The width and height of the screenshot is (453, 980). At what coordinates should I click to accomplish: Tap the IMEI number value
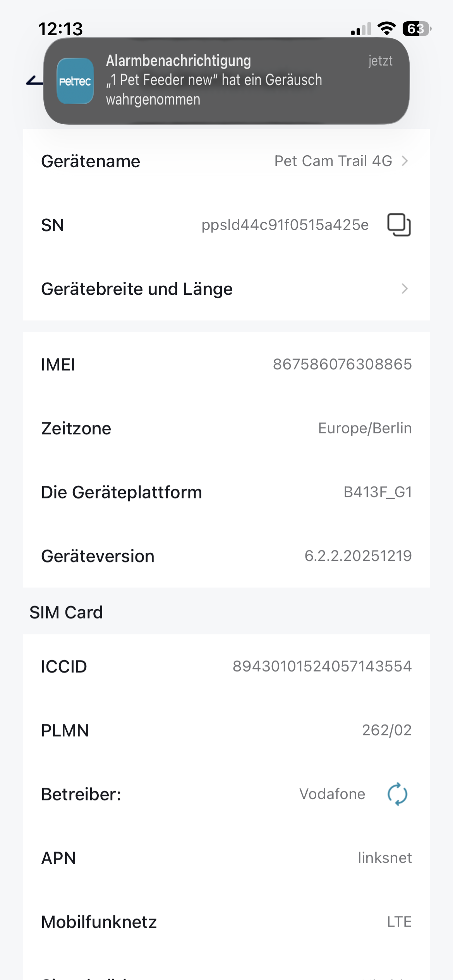[x=342, y=364]
